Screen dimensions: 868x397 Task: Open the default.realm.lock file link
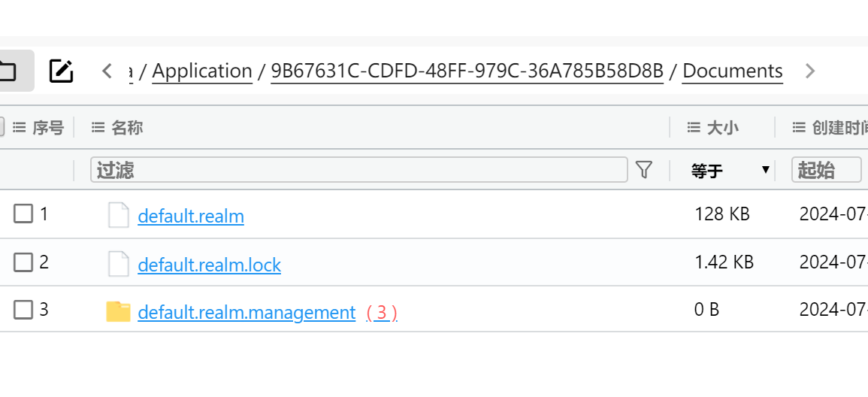[x=209, y=265]
